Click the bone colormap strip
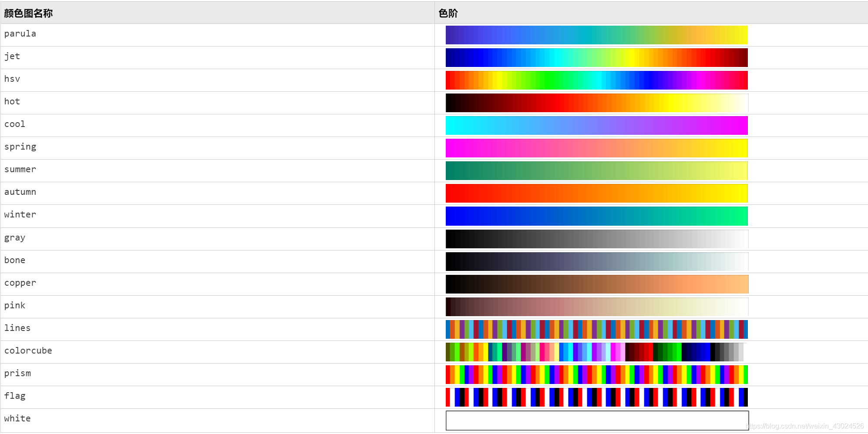 tap(596, 261)
